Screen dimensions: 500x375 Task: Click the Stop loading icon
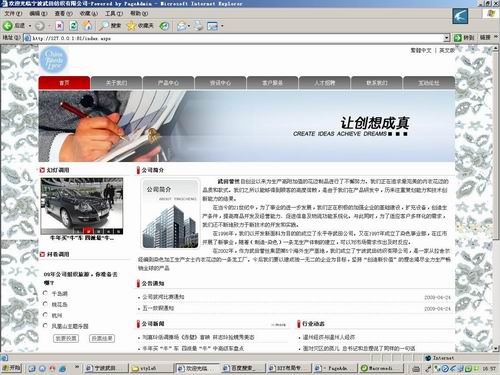click(x=59, y=26)
